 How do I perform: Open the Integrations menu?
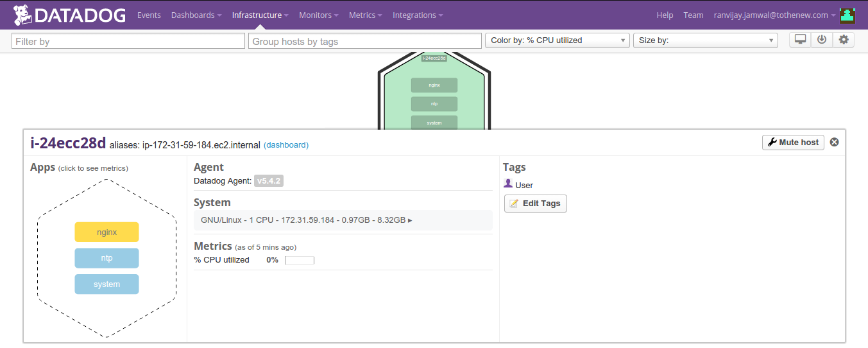click(418, 15)
